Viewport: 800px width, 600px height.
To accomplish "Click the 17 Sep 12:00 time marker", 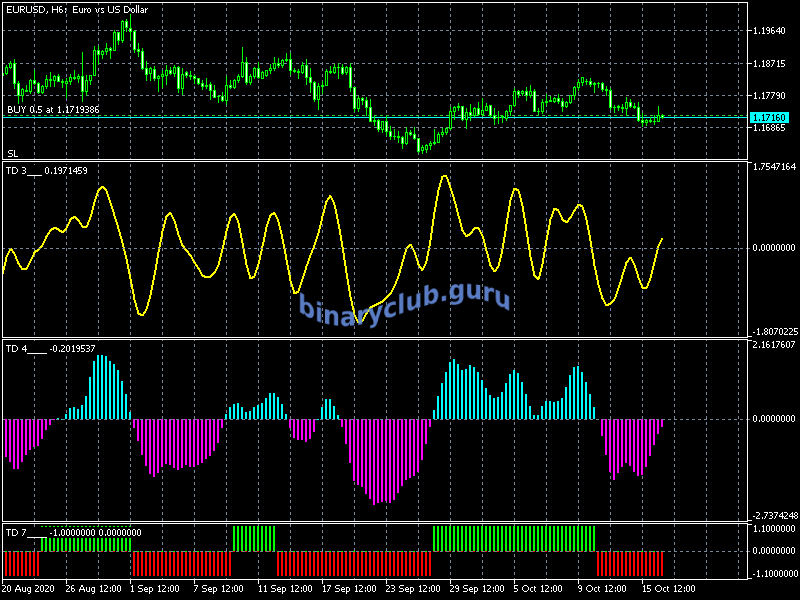I will [x=347, y=588].
